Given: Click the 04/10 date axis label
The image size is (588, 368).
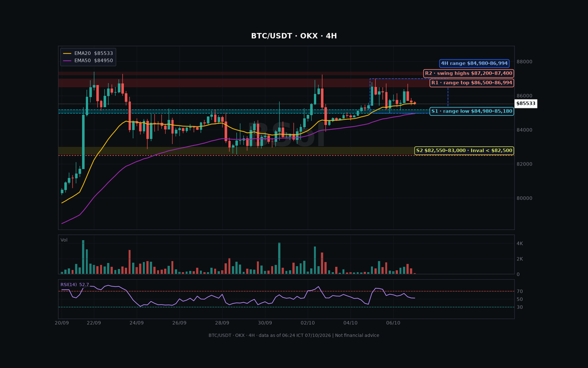Looking at the screenshot, I should pyautogui.click(x=350, y=323).
